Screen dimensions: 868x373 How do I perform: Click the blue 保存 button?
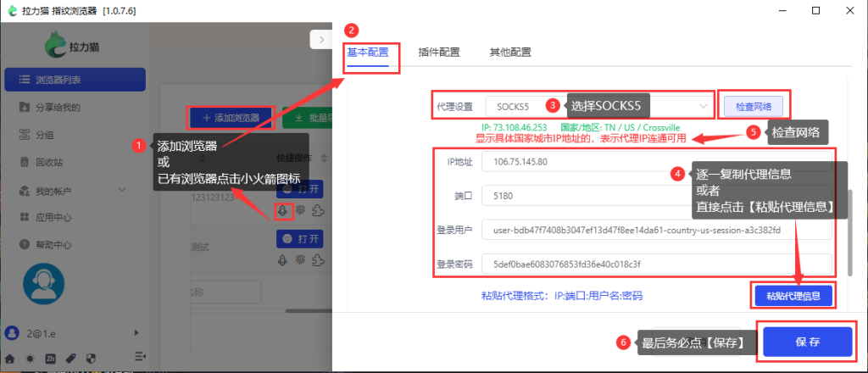click(x=808, y=342)
